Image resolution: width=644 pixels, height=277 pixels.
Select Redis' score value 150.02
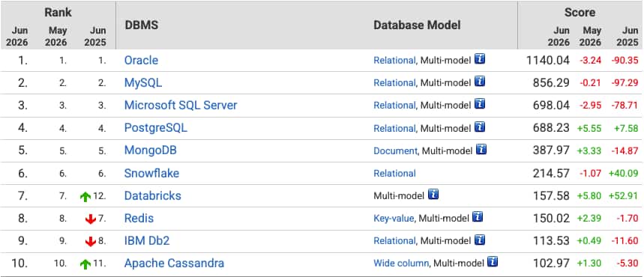pyautogui.click(x=551, y=219)
